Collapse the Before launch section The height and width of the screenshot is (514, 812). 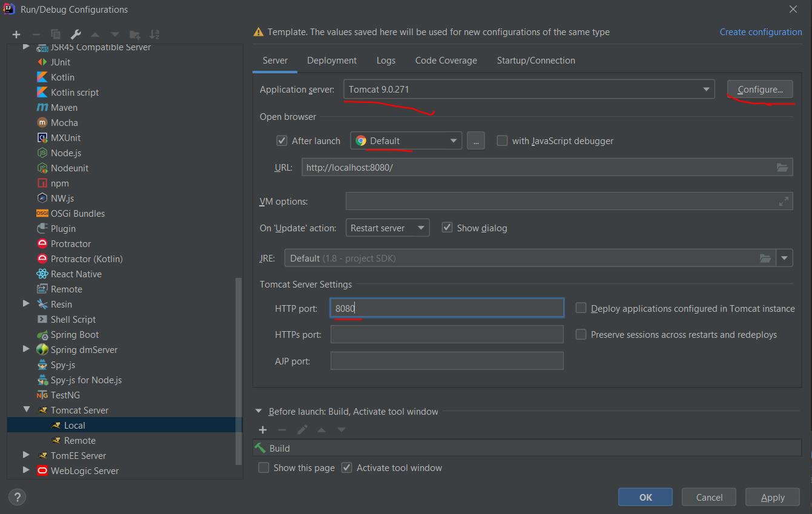pyautogui.click(x=259, y=412)
